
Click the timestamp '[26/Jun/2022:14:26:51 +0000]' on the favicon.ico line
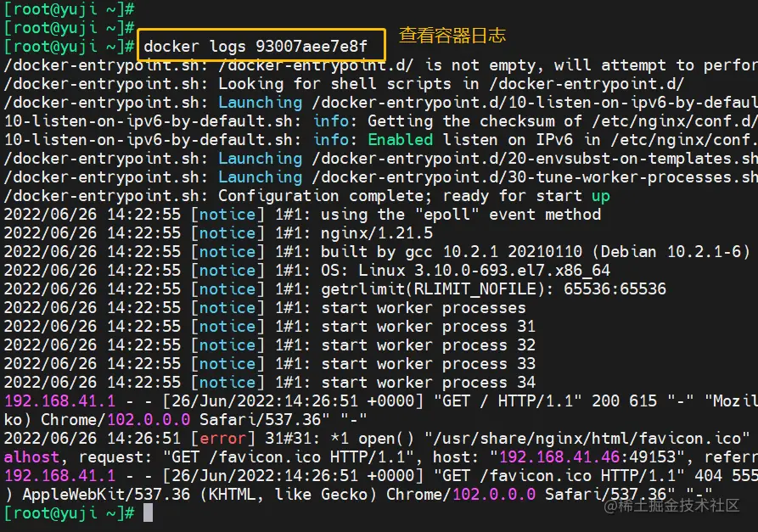[x=293, y=476]
